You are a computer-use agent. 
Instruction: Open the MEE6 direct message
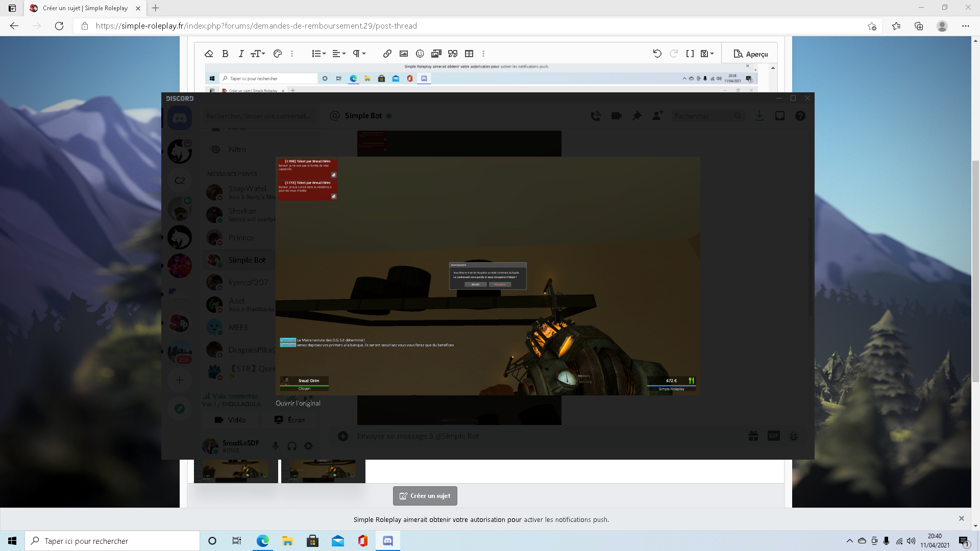(x=240, y=328)
